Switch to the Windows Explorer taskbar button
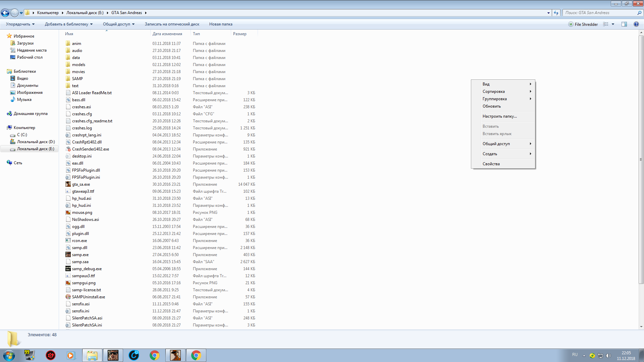644x362 pixels. tap(92, 355)
